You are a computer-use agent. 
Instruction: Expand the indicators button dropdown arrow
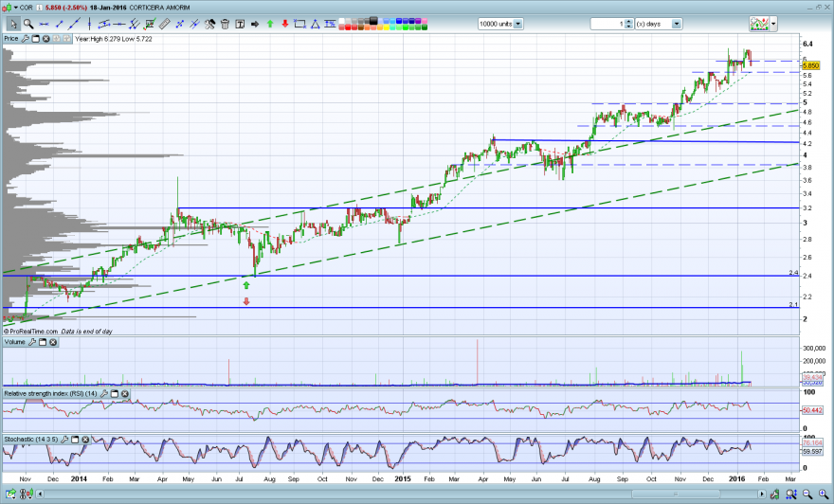click(773, 24)
